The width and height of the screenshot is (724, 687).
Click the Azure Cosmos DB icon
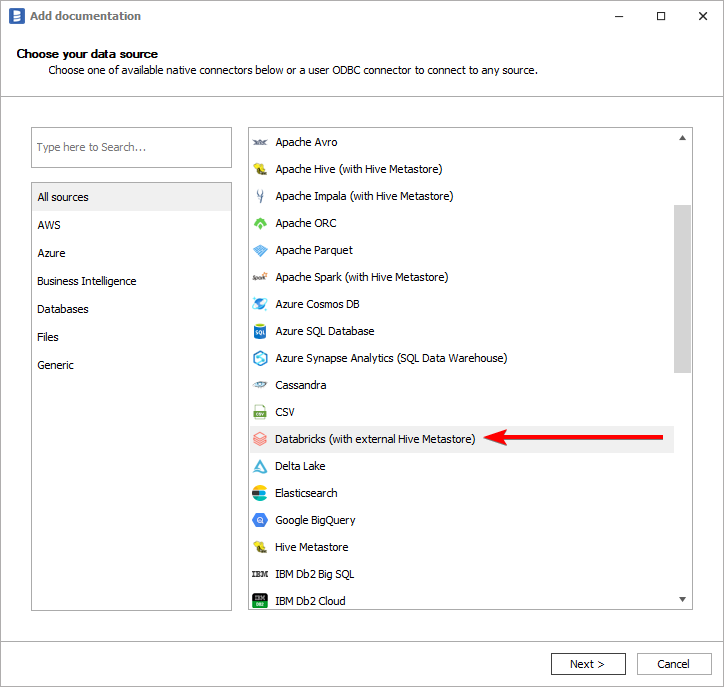259,304
